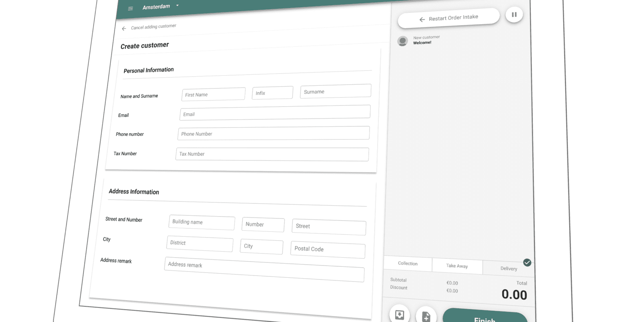Viewport: 644px width, 322px height.
Task: Click the back arrow beside Cancel adding customer
Action: pyautogui.click(x=124, y=29)
